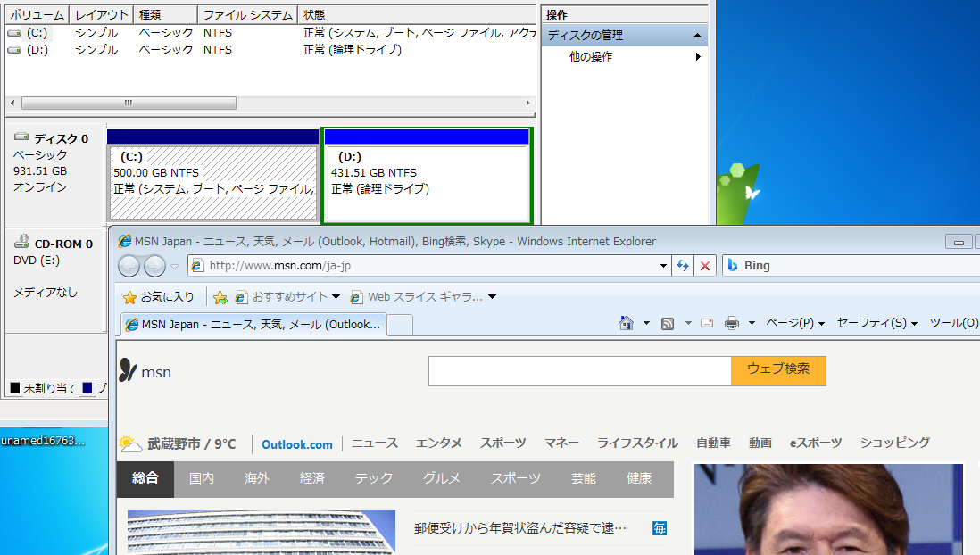Screen dimensions: 980x555
Task: Click the ウェブ検索 search button
Action: (x=778, y=371)
